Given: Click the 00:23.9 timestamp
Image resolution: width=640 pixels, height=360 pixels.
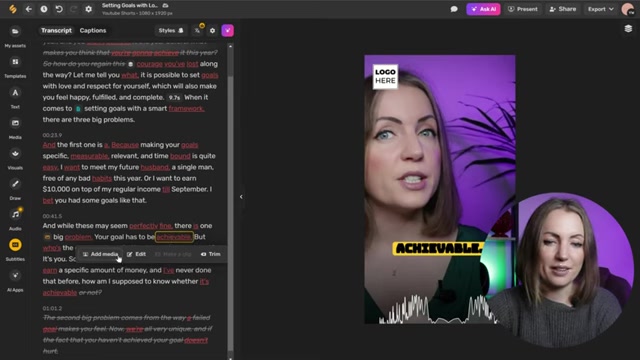Looking at the screenshot, I should click(x=52, y=135).
